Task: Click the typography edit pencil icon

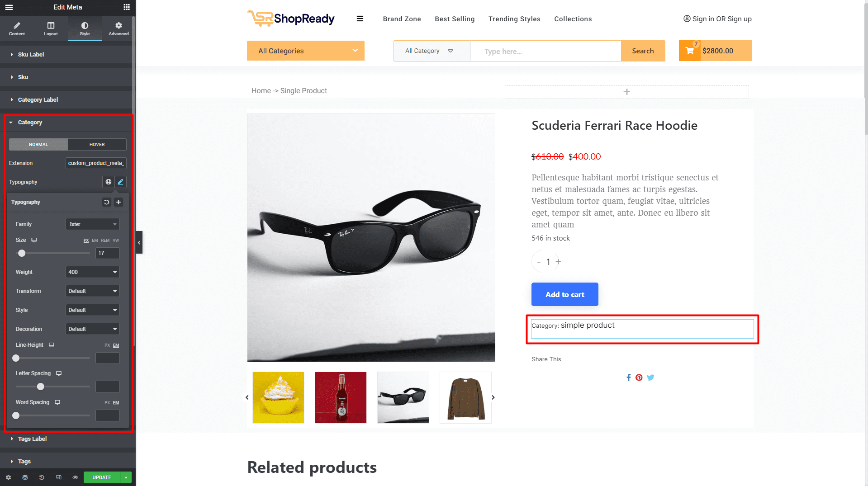Action: tap(120, 182)
